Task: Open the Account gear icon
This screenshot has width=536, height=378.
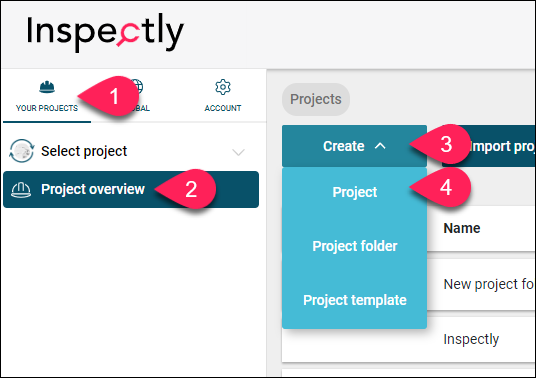Action: coord(223,87)
